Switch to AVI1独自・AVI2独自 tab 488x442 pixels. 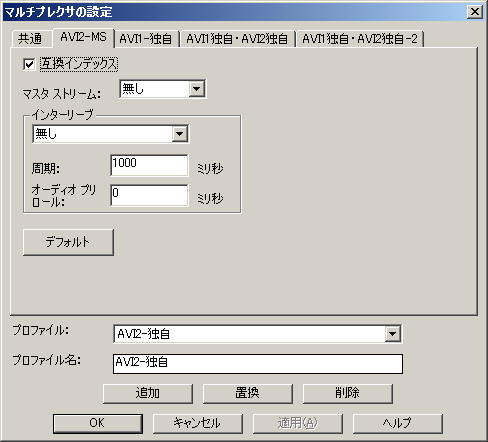click(237, 39)
